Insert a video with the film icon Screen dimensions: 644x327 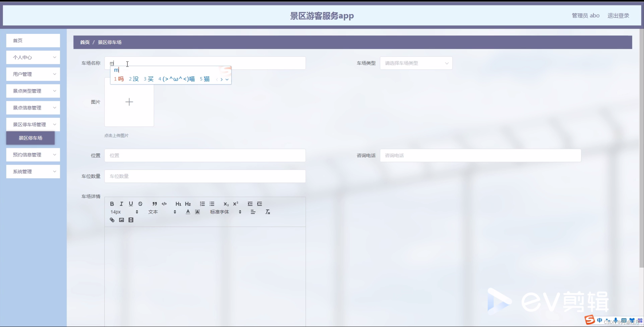pyautogui.click(x=131, y=220)
